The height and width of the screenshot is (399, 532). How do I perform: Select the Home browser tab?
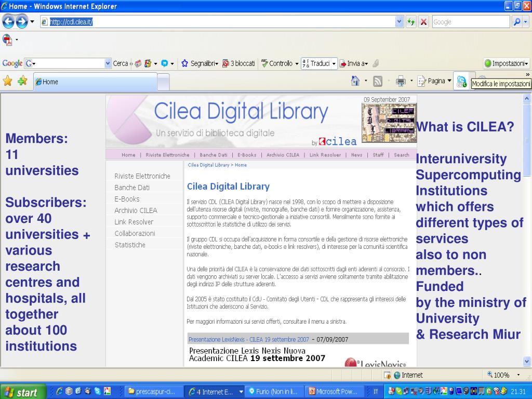pyautogui.click(x=95, y=82)
